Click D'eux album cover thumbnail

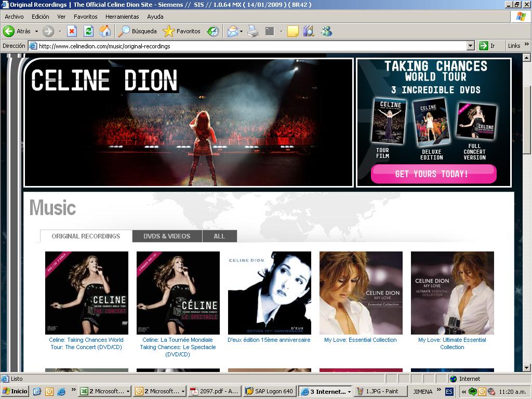point(270,293)
